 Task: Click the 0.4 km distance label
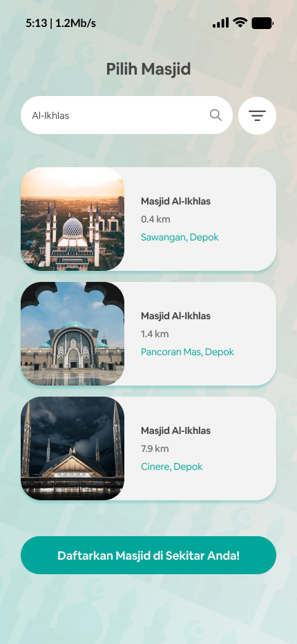click(x=155, y=219)
